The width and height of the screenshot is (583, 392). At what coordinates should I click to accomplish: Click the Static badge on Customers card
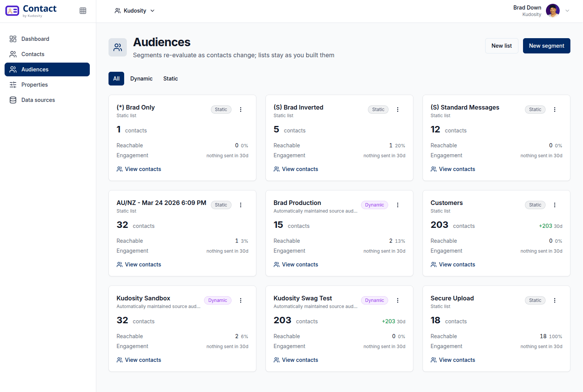tap(535, 205)
